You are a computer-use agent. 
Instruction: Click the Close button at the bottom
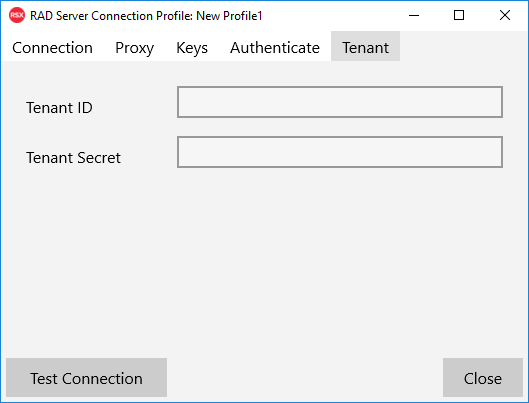click(x=483, y=378)
